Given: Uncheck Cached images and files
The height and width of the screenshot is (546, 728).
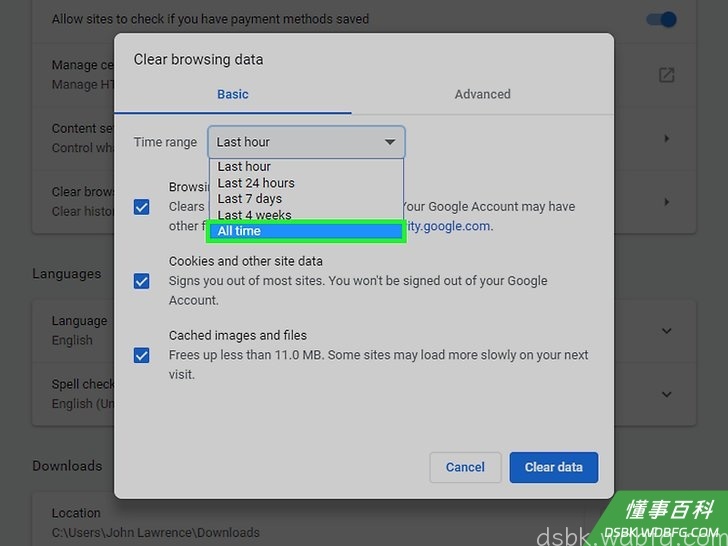Looking at the screenshot, I should pos(142,356).
